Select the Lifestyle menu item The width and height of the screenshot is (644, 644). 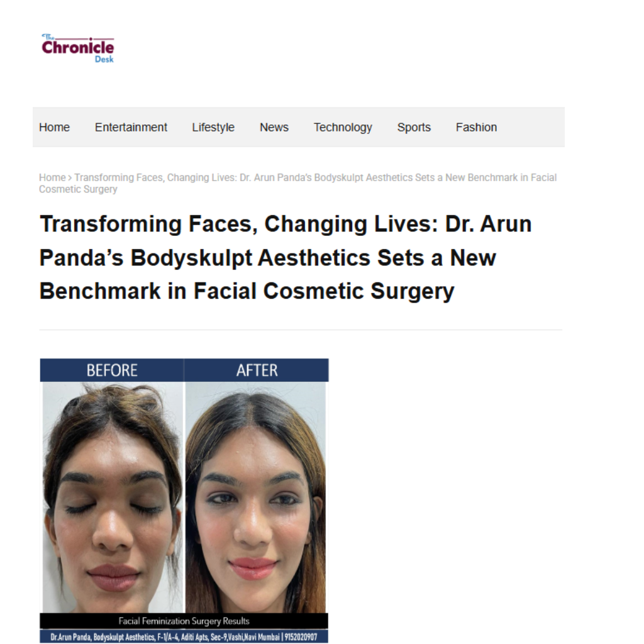[x=213, y=127]
